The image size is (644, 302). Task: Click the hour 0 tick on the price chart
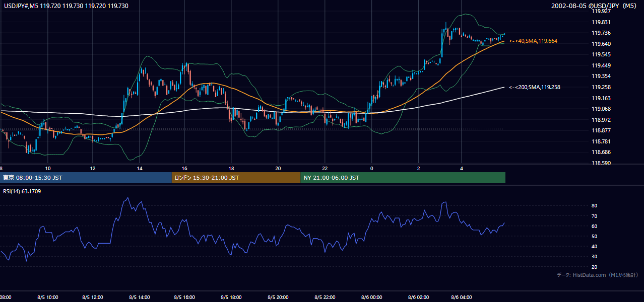pos(371,169)
